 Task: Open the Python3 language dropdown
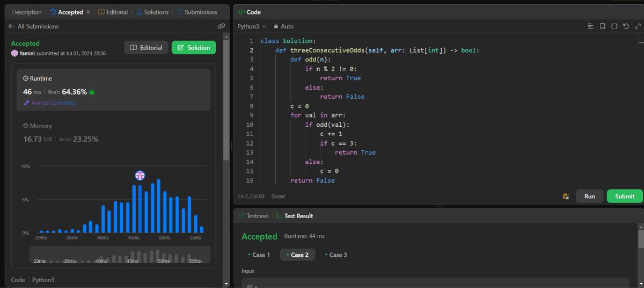tap(252, 26)
